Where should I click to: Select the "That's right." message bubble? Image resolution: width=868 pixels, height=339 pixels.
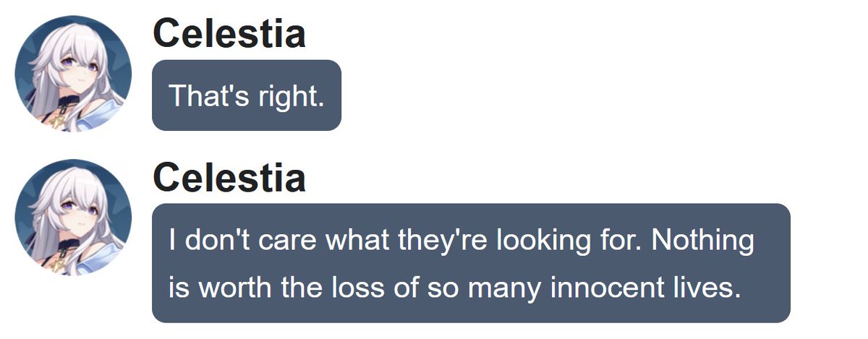247,95
